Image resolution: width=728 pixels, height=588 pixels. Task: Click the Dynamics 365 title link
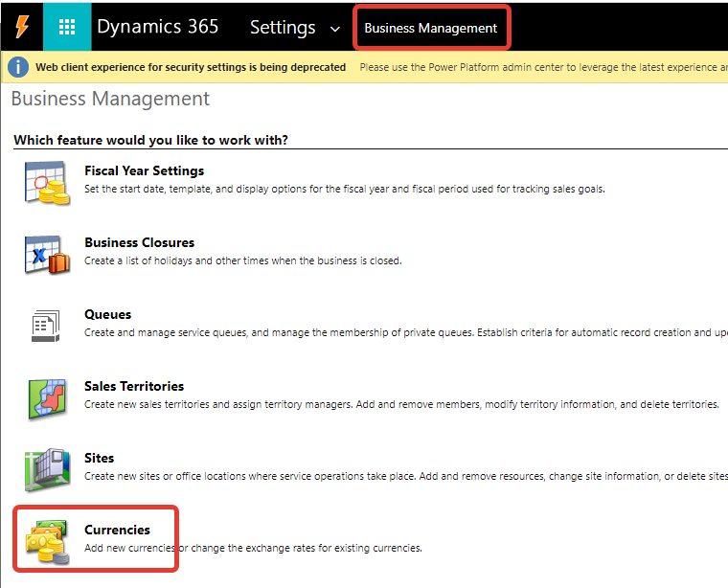tap(157, 27)
